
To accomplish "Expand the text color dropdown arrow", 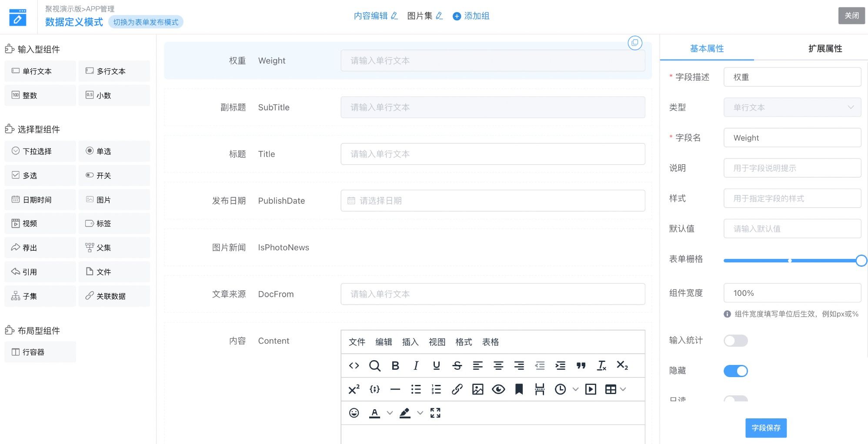I will pyautogui.click(x=390, y=413).
